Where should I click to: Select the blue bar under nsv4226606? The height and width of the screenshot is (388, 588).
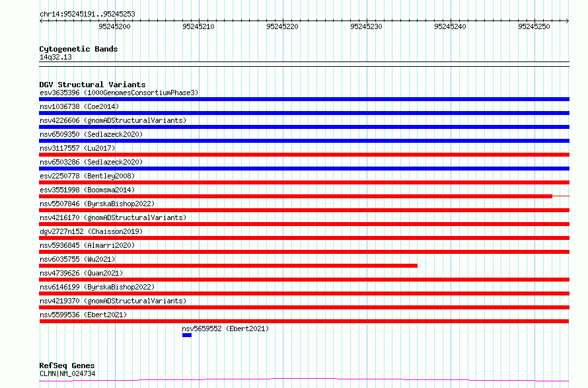click(x=304, y=127)
